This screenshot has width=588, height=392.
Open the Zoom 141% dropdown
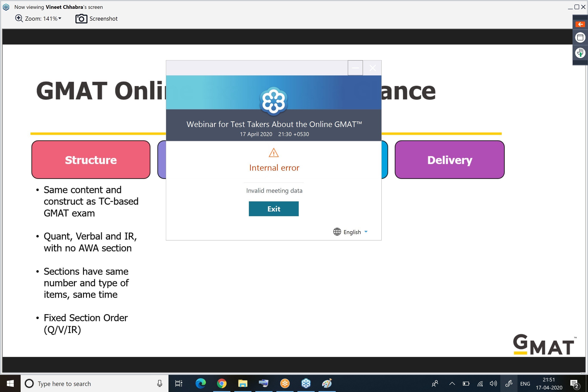click(x=38, y=18)
